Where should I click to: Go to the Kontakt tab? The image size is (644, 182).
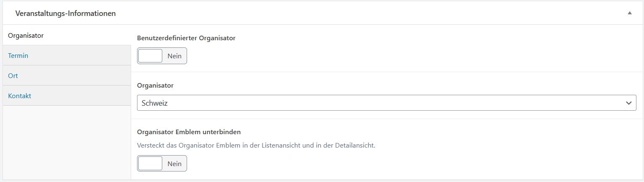click(20, 96)
